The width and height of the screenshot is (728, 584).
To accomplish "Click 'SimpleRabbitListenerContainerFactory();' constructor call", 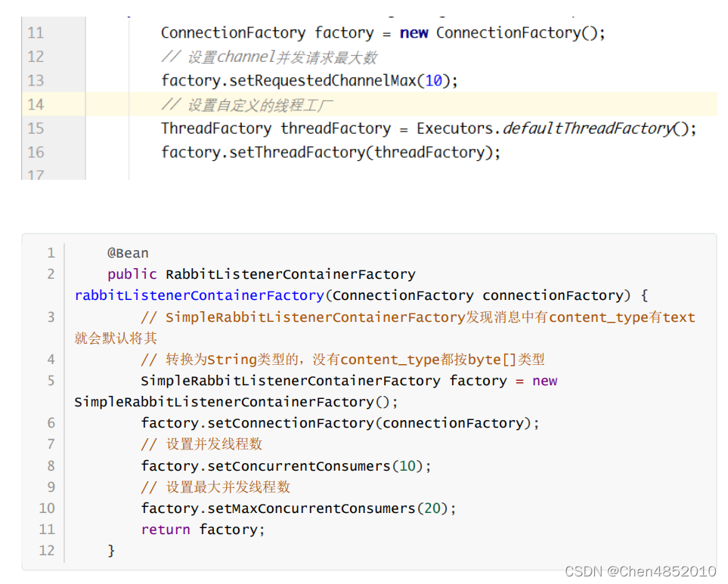I will [236, 402].
